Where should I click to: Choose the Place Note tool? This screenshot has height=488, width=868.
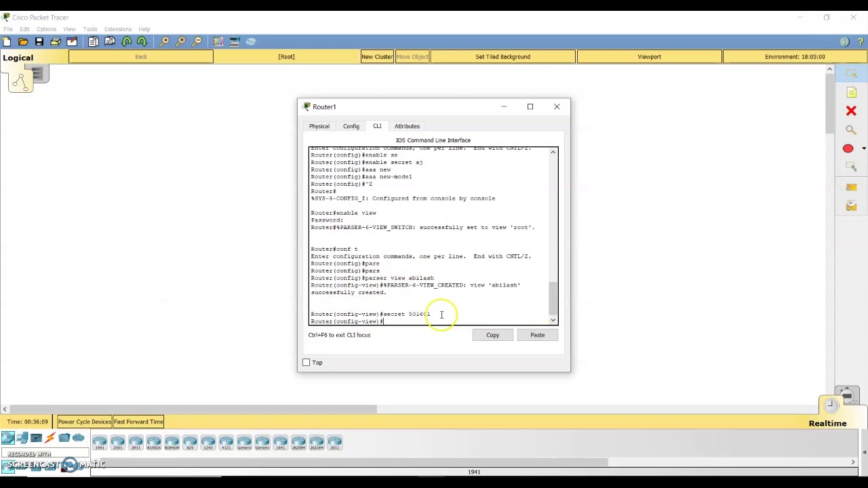[x=851, y=92]
